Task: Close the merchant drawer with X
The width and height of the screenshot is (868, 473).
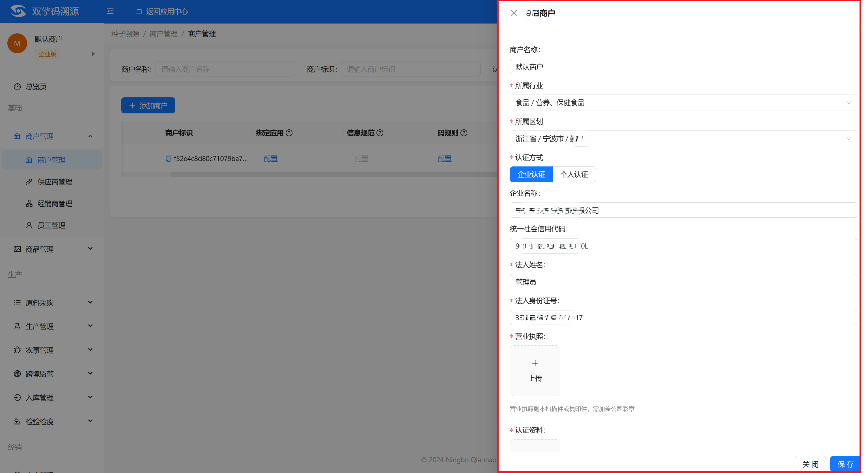Action: [514, 13]
